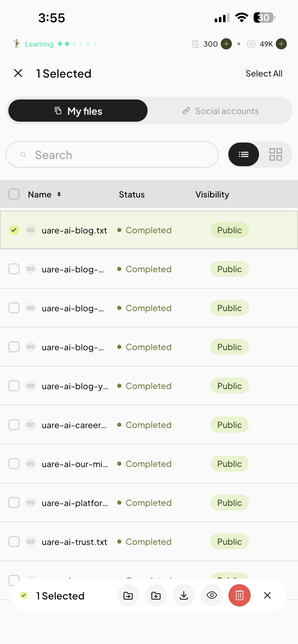
Task: Exit selection mode with top X
Action: coord(18,73)
